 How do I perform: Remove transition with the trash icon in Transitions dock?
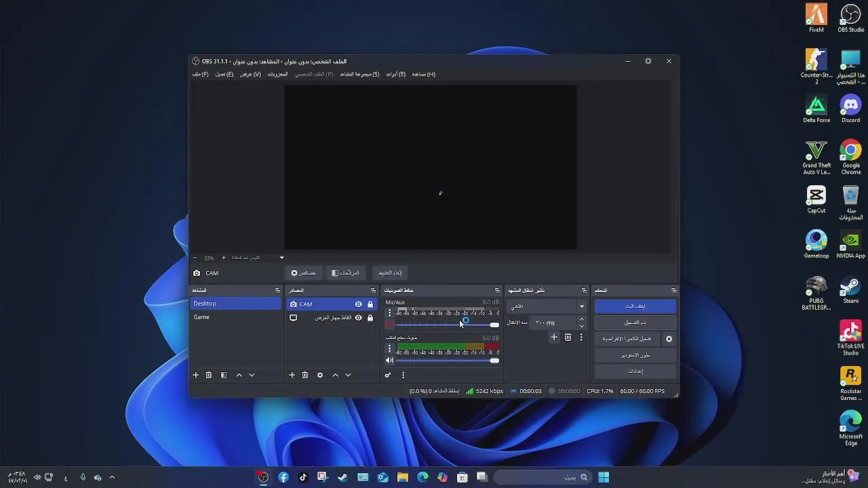click(x=568, y=337)
